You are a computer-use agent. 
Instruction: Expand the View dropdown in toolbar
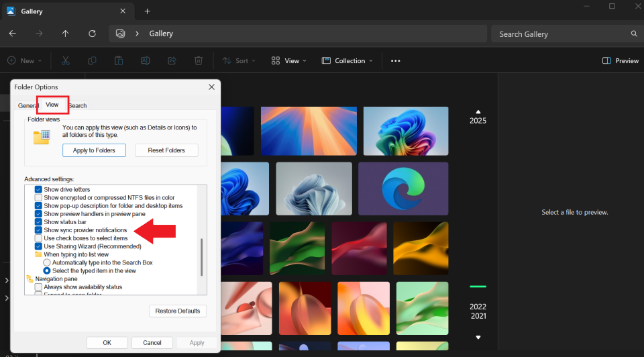pyautogui.click(x=288, y=60)
